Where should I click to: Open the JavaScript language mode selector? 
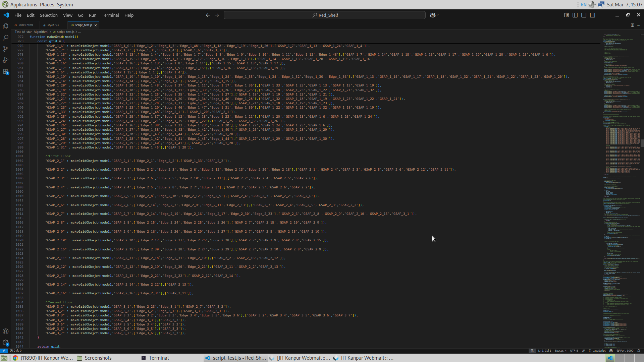click(x=599, y=351)
